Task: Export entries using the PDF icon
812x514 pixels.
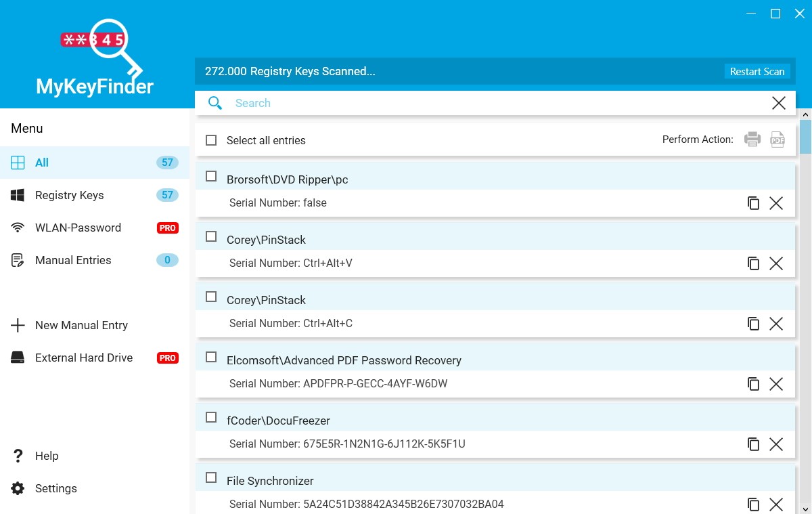Action: click(777, 140)
